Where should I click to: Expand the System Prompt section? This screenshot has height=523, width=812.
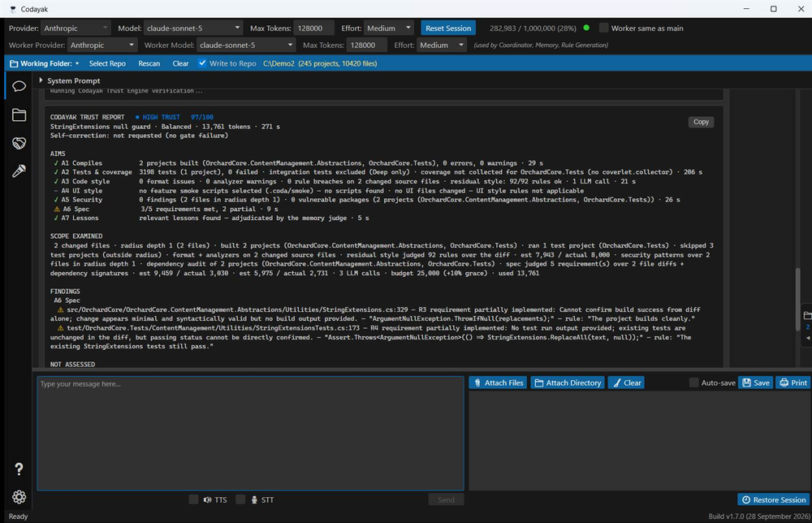pyautogui.click(x=69, y=80)
